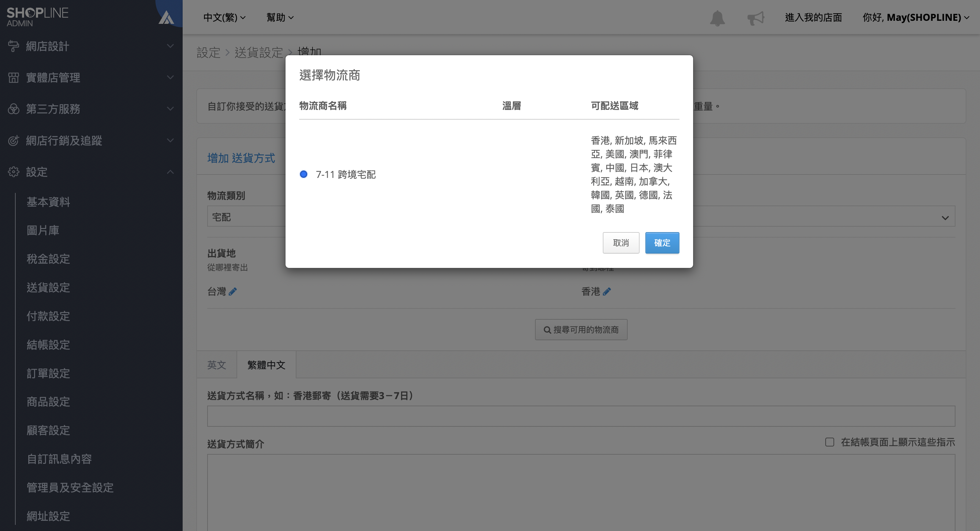Viewport: 980px width, 531px height.
Task: Open 付款設定 in settings menu
Action: click(48, 316)
